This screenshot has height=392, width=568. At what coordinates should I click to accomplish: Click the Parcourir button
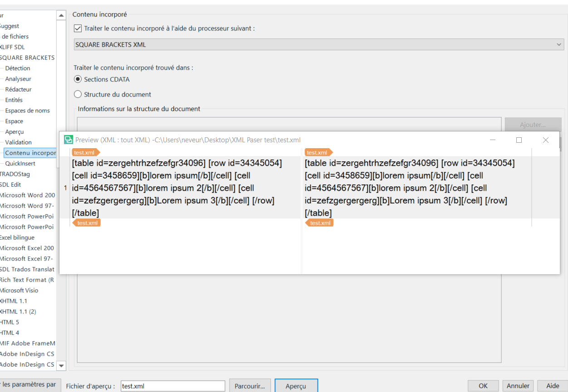(x=250, y=386)
